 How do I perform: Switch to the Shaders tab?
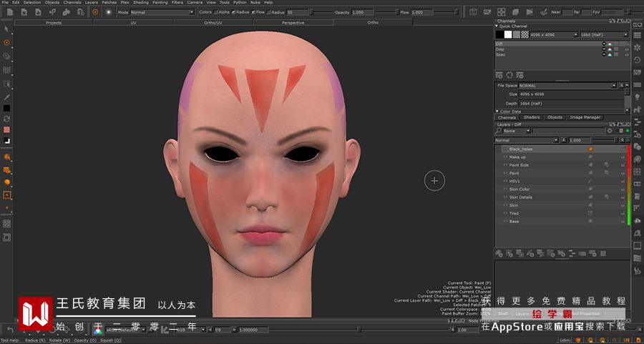point(532,117)
